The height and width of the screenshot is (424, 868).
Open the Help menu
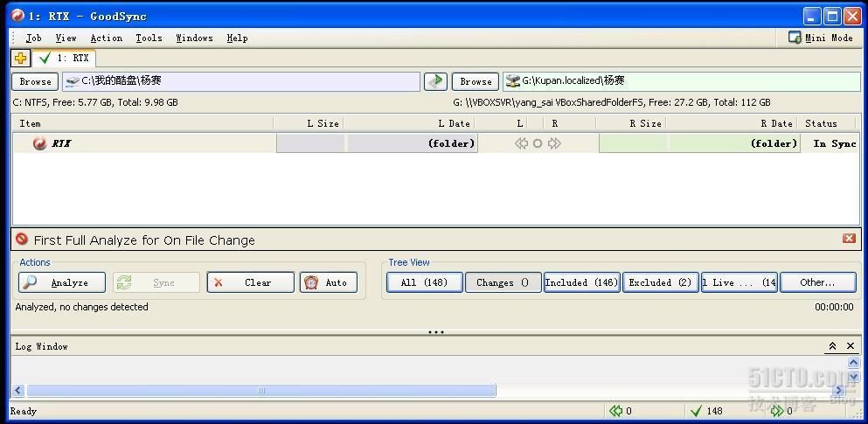pos(237,38)
